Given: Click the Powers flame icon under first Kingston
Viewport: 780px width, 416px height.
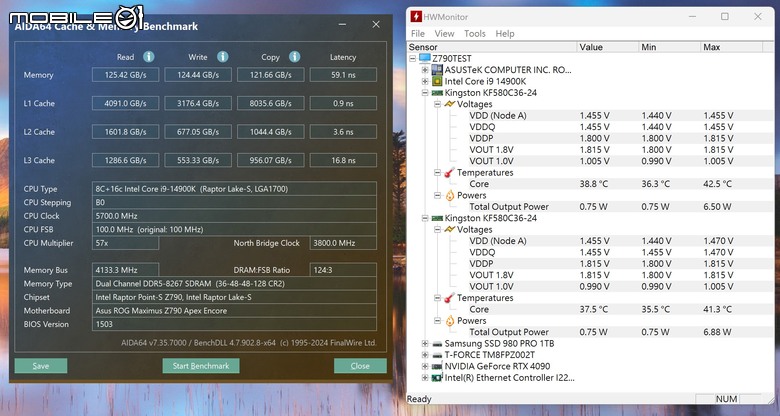Looking at the screenshot, I should pyautogui.click(x=450, y=196).
